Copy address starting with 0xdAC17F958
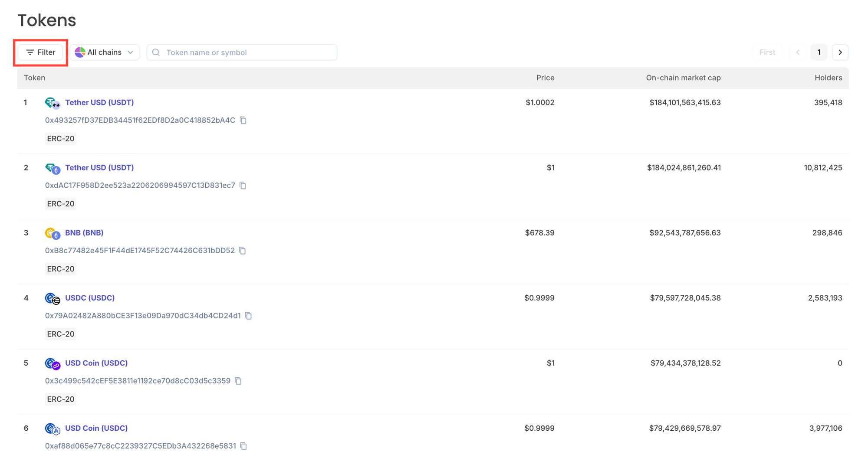Viewport: 868px width, 458px height. click(x=243, y=186)
